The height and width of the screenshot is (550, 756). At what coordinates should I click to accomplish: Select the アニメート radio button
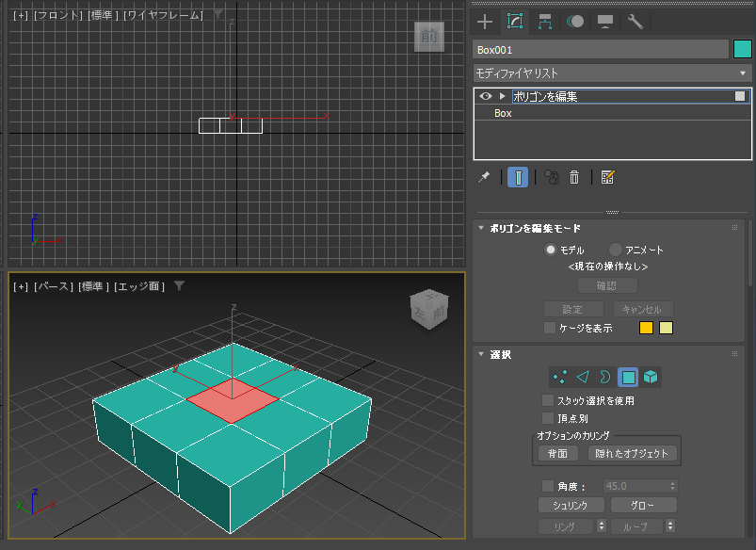click(x=615, y=250)
